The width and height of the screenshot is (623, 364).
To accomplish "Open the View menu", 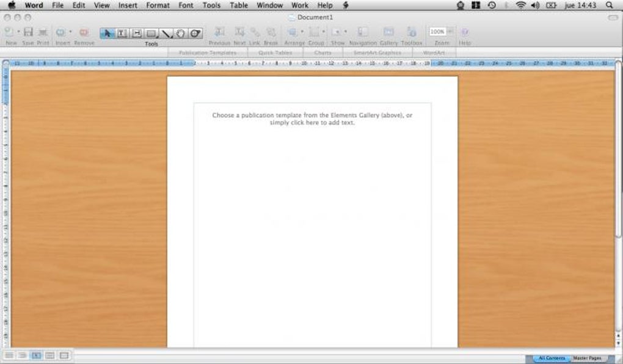I will [x=102, y=5].
